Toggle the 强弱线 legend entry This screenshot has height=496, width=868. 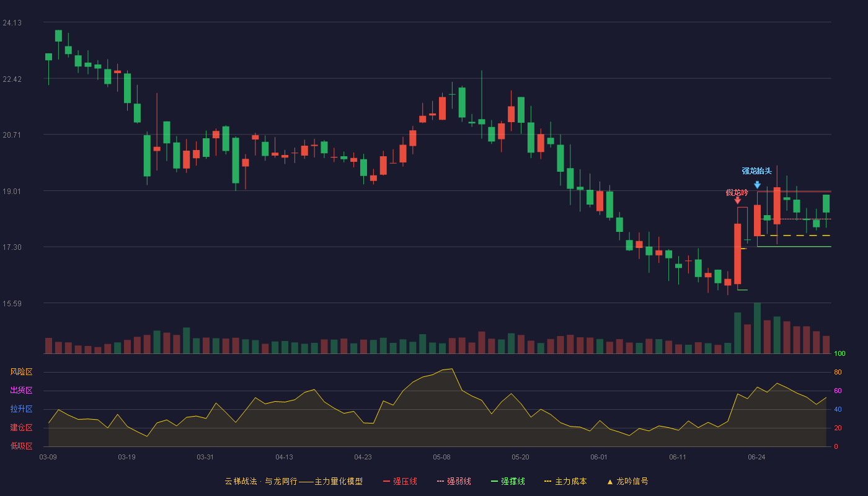454,481
